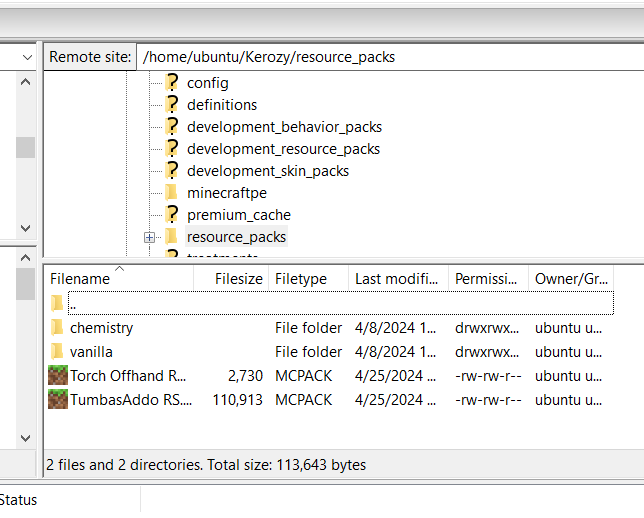Click the parent directory folder icon
Viewport: 644px width, 518px height.
(x=57, y=304)
